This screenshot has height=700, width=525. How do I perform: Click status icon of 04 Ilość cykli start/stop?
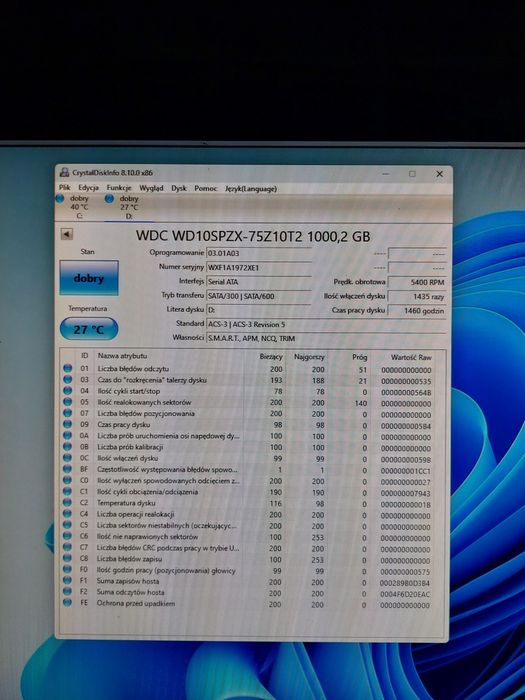(x=67, y=391)
